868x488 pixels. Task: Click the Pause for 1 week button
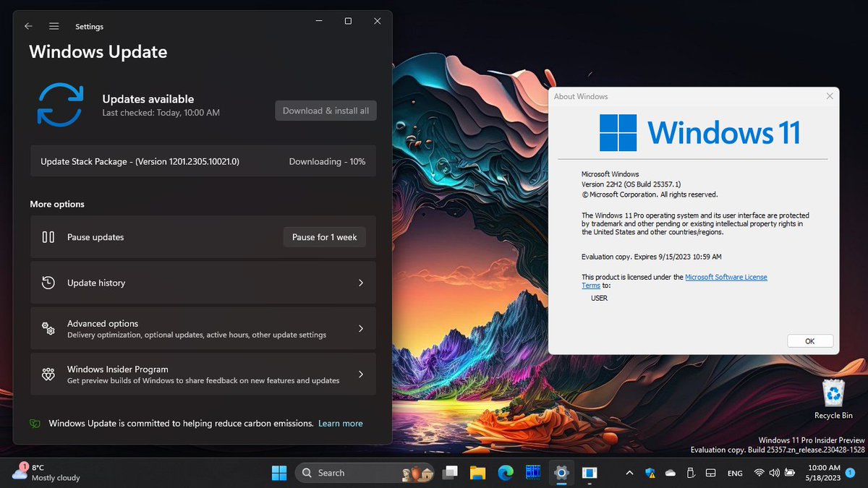click(x=324, y=237)
